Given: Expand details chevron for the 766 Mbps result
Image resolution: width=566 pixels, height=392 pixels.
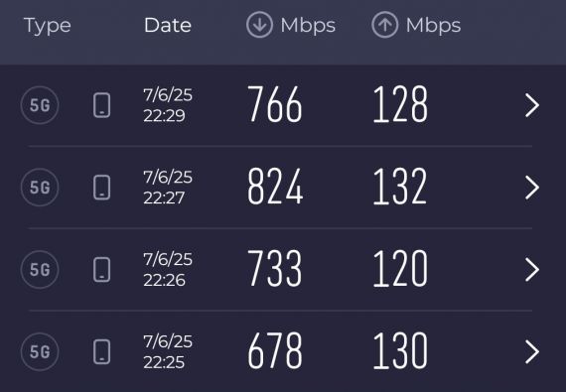Looking at the screenshot, I should pyautogui.click(x=532, y=105).
